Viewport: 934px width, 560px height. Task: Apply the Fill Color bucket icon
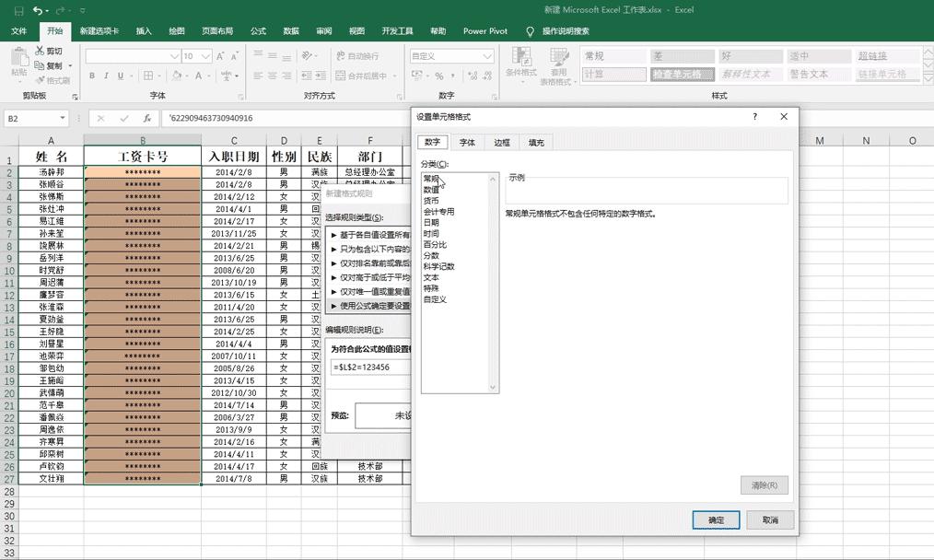[177, 76]
